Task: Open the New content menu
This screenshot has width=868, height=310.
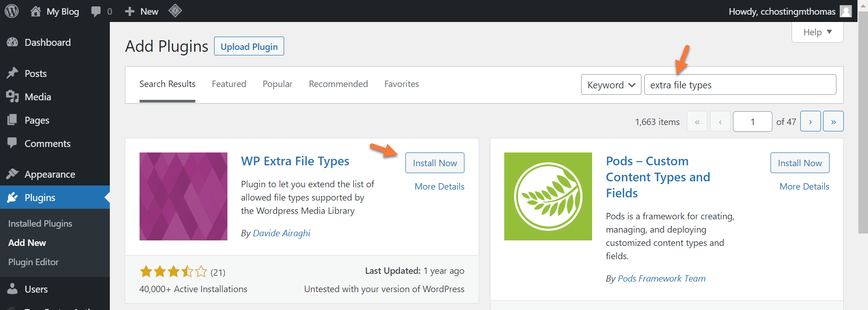Action: 142,11
